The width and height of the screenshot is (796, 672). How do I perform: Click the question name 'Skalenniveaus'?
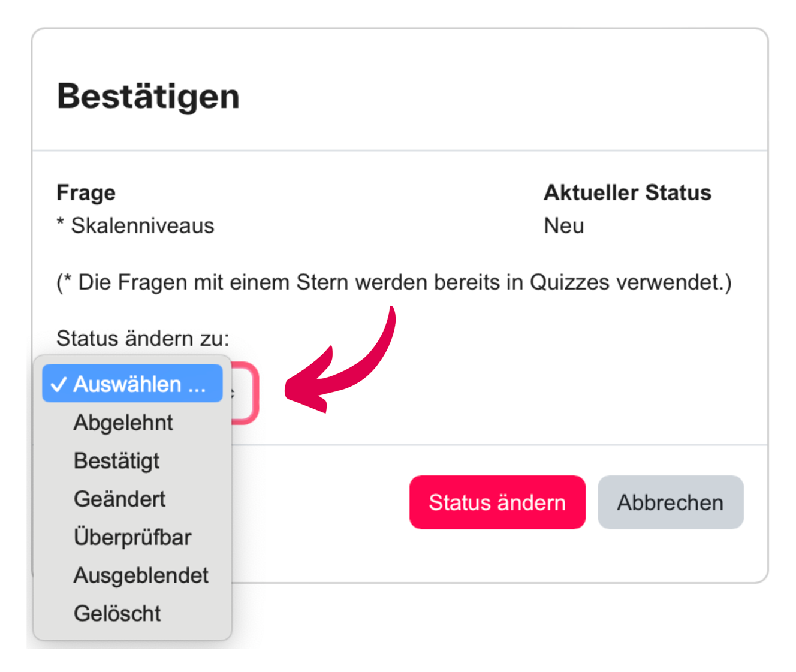tap(143, 226)
